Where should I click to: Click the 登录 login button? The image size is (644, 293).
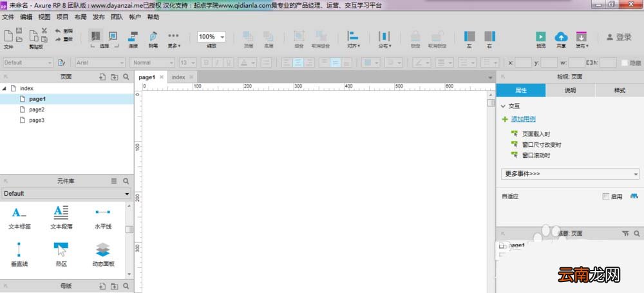tap(620, 37)
